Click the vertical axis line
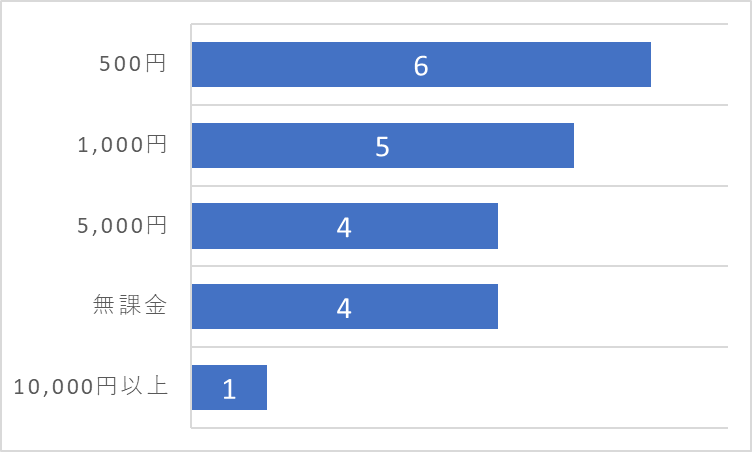752x452 pixels. coord(191,226)
